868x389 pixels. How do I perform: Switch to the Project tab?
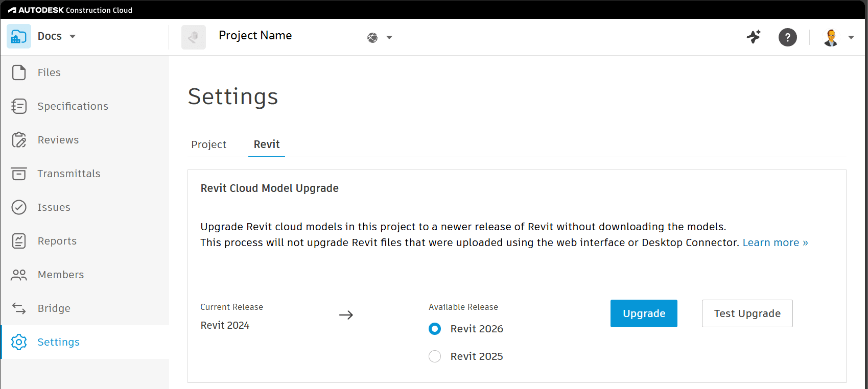(208, 144)
